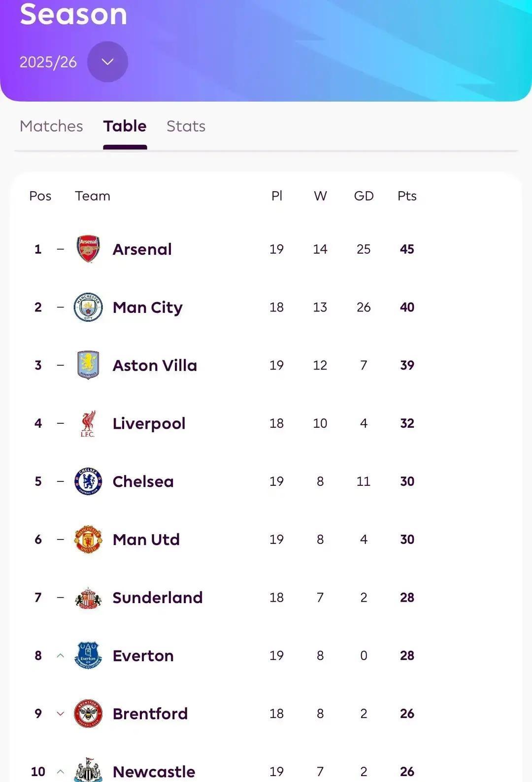
Task: Click the Pts column header
Action: pyautogui.click(x=407, y=196)
